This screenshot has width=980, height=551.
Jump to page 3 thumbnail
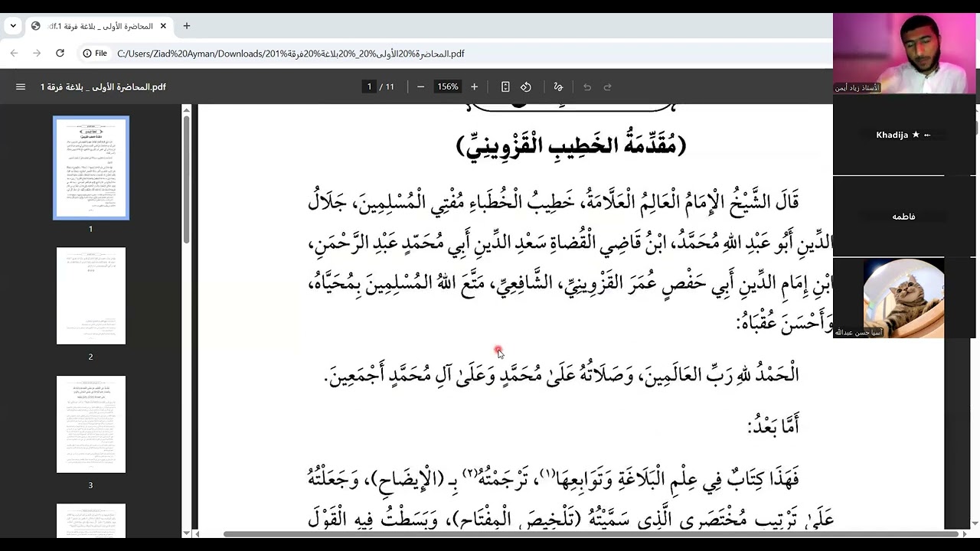tap(91, 424)
